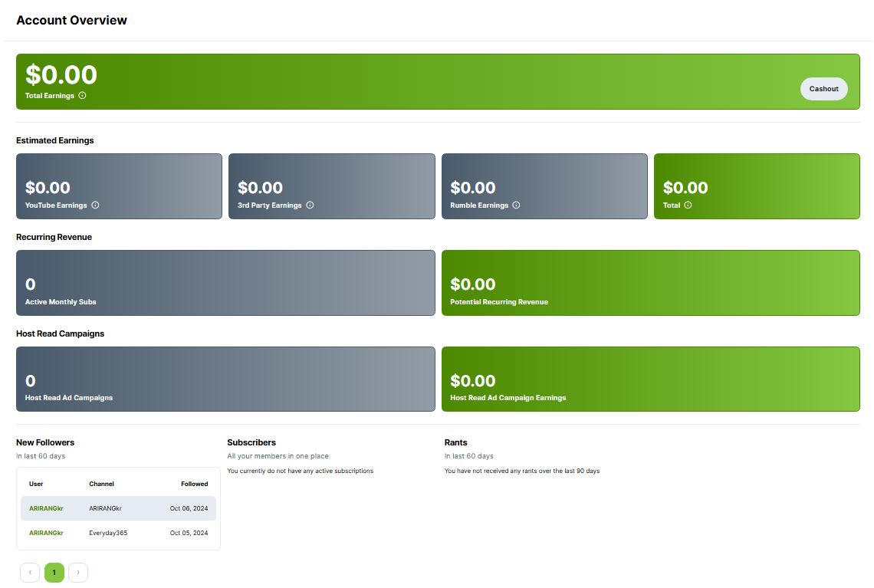Select page 1 in followers pagination
Screen dimensions: 874x588
pyautogui.click(x=54, y=573)
